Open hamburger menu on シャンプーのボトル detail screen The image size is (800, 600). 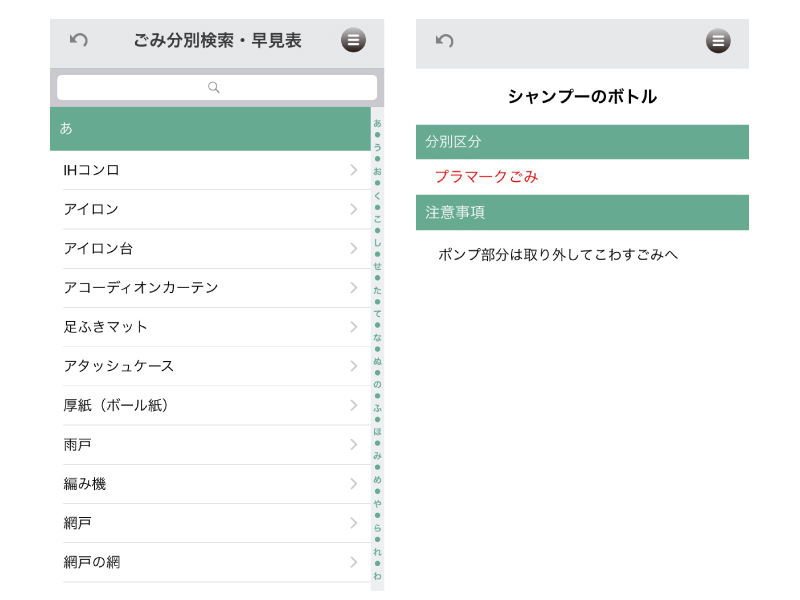[x=718, y=41]
